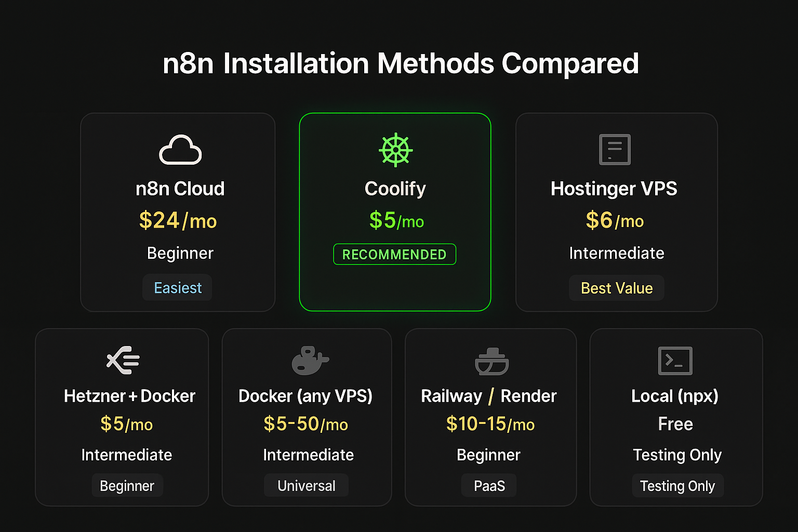Click the Railway / Render helmet icon
Viewport: 798px width, 532px height.
[490, 361]
